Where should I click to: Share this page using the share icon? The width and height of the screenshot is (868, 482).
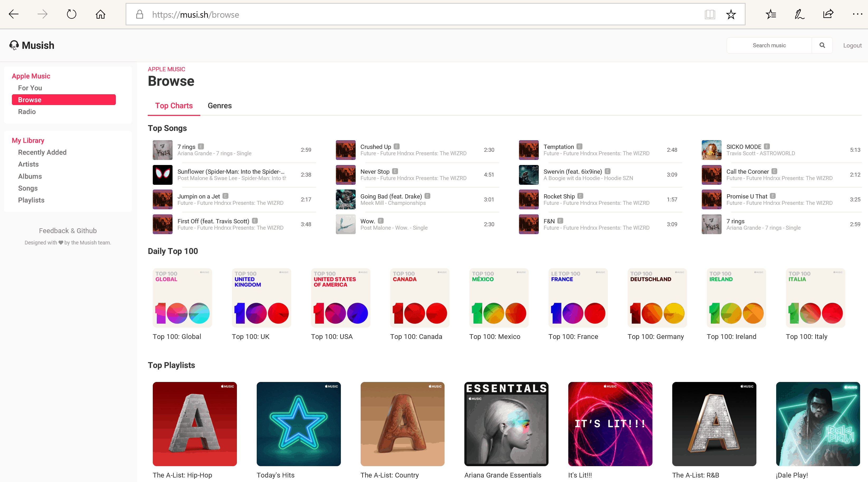[828, 14]
